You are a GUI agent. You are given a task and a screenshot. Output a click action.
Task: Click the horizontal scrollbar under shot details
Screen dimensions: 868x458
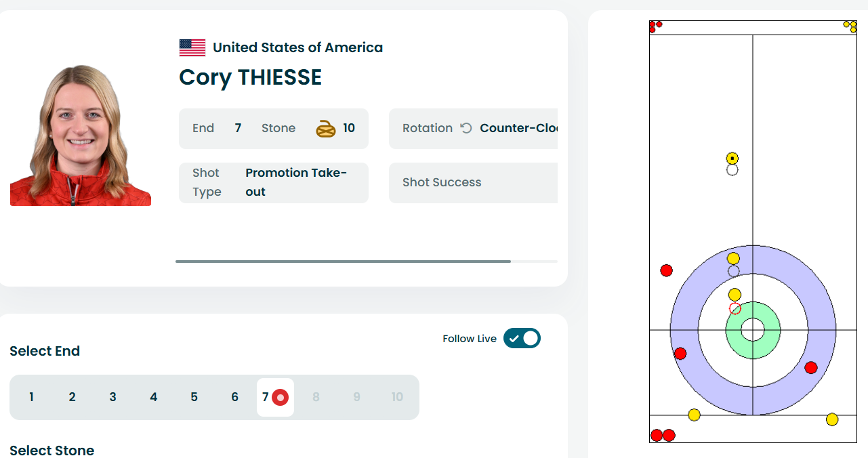343,261
